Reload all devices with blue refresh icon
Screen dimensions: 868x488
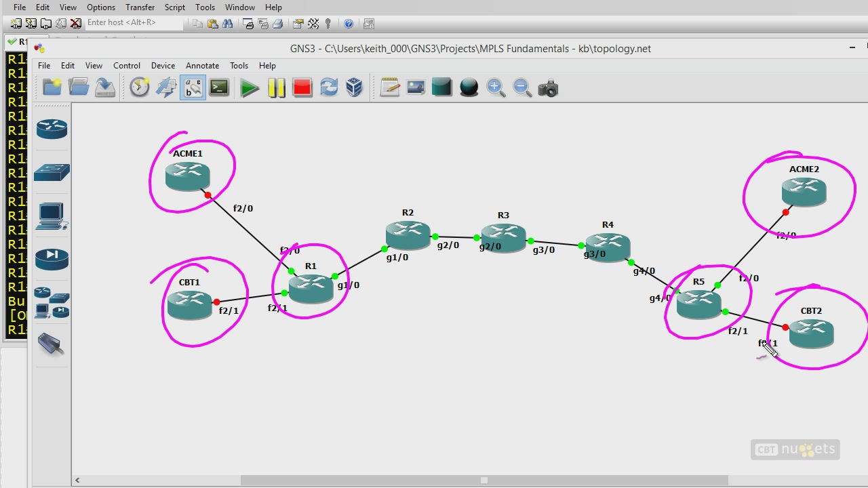(329, 87)
